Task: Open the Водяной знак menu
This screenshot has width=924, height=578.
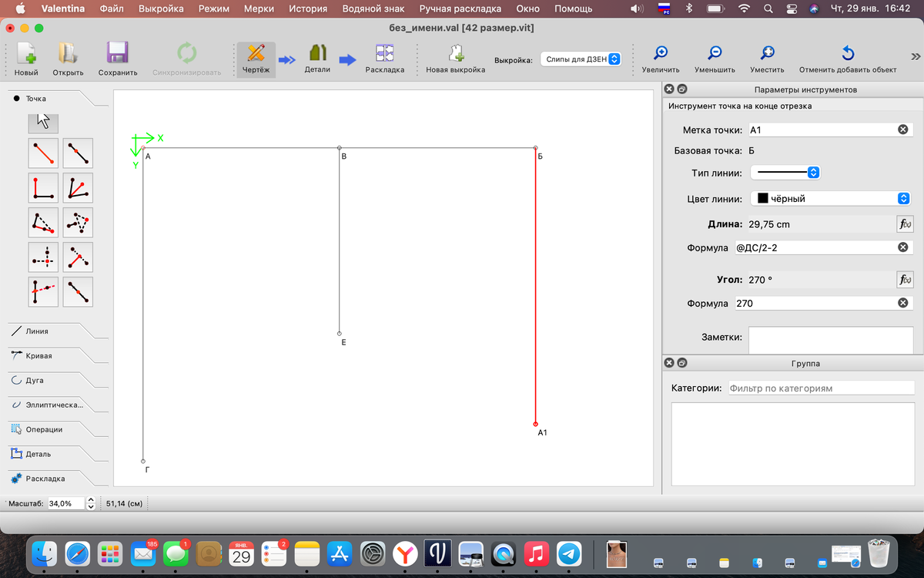Action: pyautogui.click(x=373, y=8)
